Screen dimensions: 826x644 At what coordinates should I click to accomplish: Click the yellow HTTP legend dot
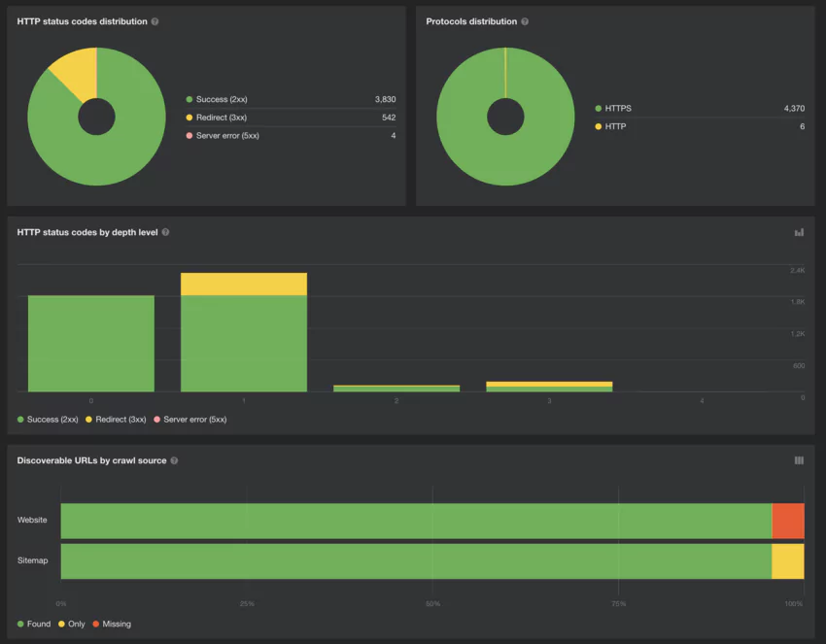coord(601,126)
